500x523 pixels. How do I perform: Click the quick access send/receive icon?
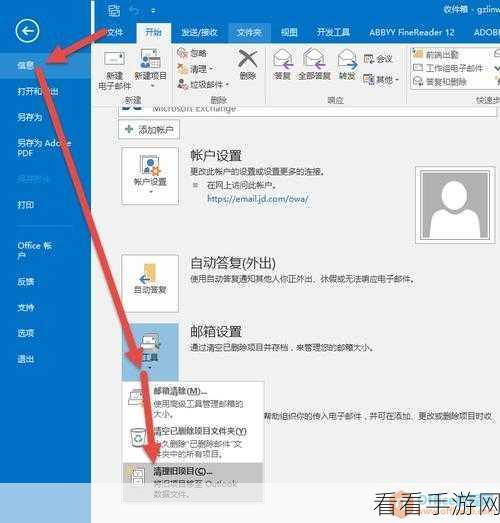[x=114, y=10]
